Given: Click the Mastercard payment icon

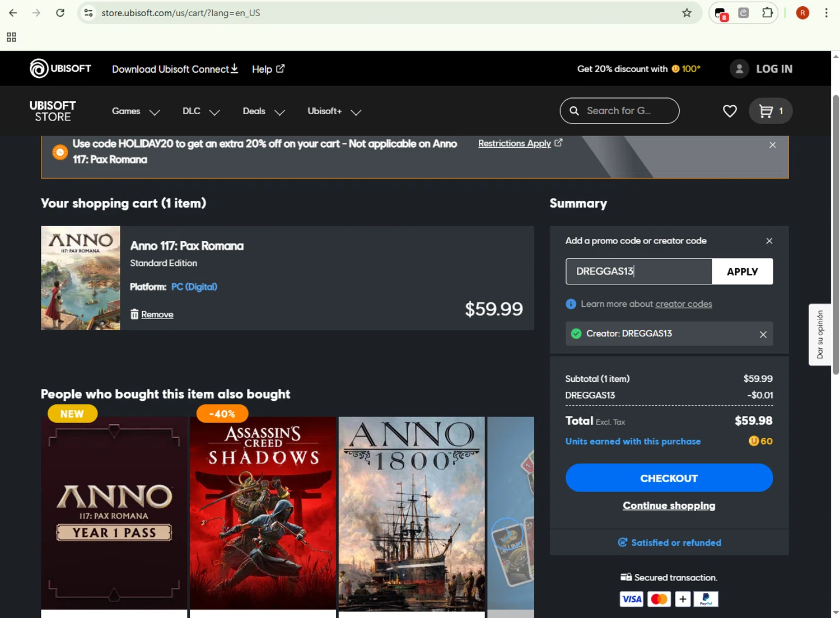Looking at the screenshot, I should click(x=659, y=600).
